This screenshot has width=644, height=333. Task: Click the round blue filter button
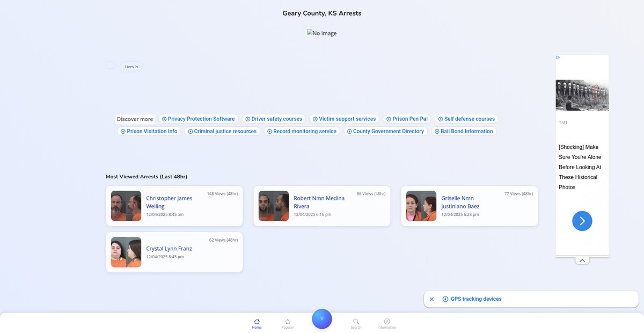[322, 318]
